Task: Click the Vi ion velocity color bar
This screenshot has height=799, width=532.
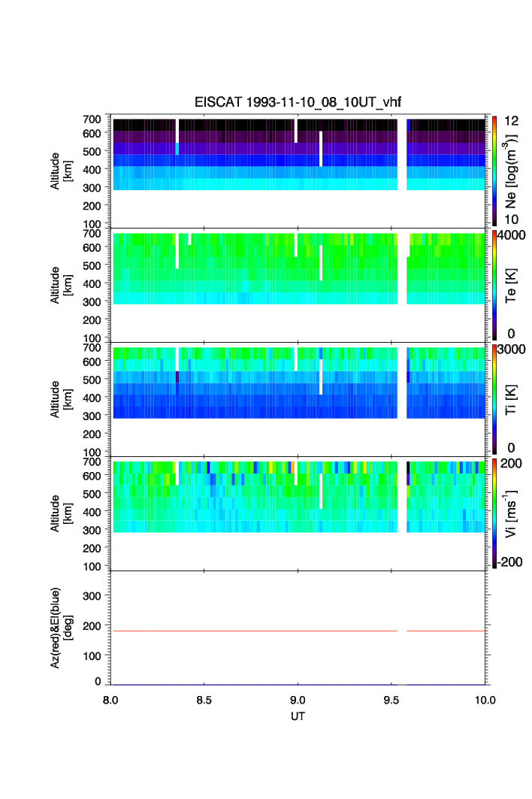Action: 494,513
